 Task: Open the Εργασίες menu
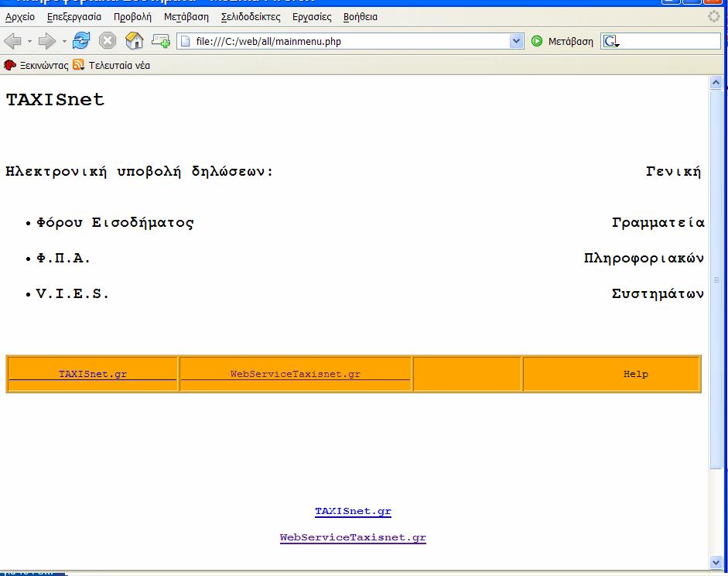[x=312, y=17]
